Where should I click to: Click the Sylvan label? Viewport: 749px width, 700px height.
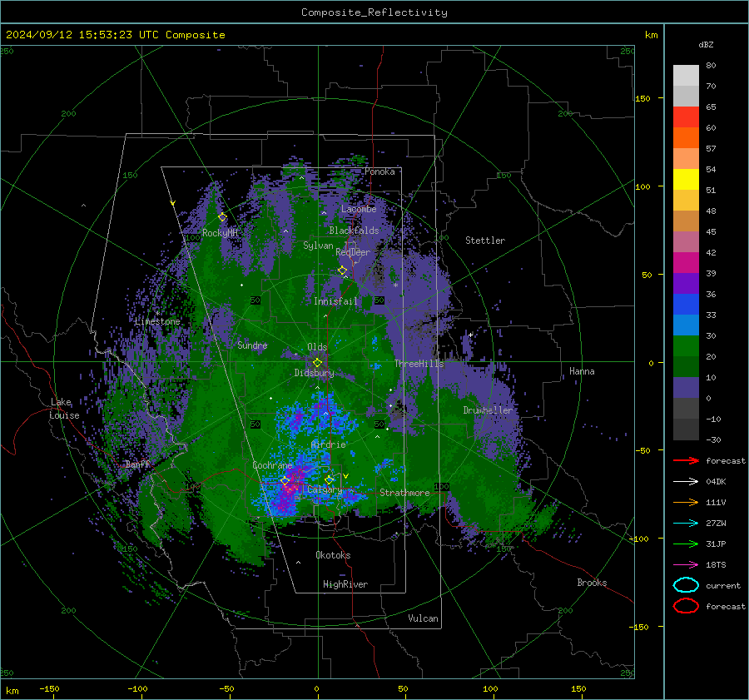tap(318, 246)
